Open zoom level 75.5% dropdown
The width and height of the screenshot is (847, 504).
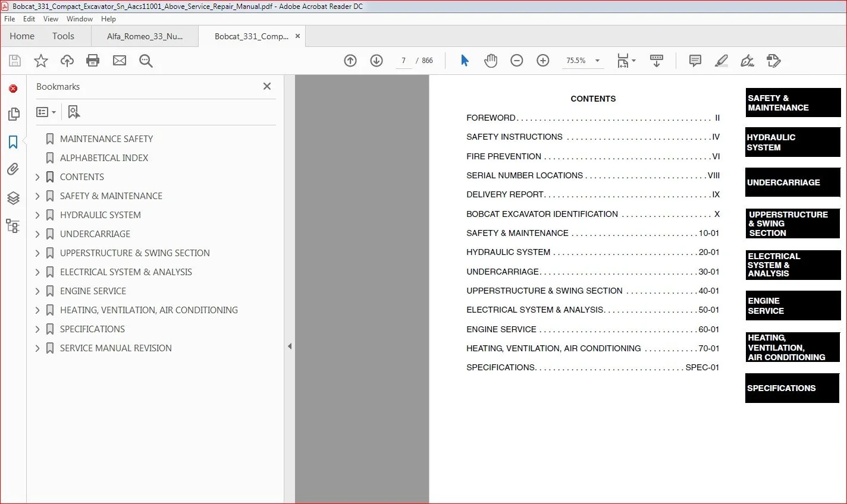[x=597, y=61]
